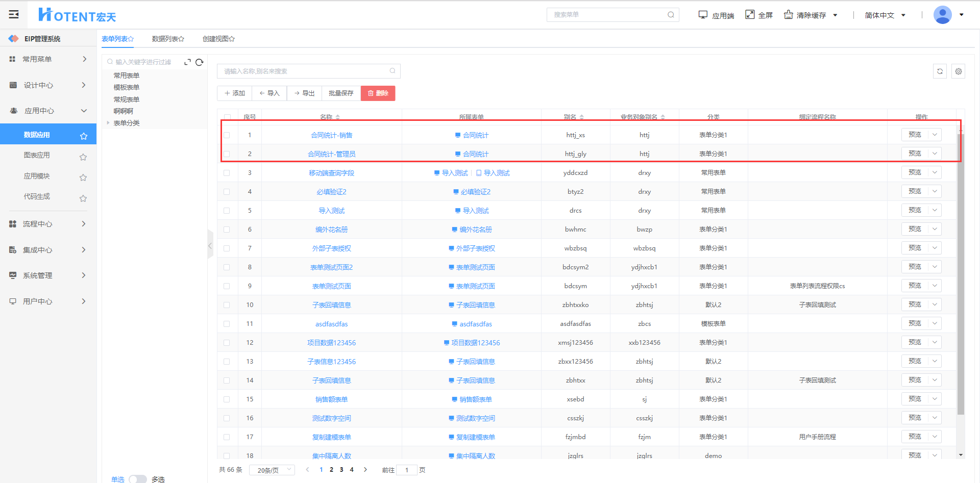Expand the 表单分类 tree node

click(x=108, y=123)
